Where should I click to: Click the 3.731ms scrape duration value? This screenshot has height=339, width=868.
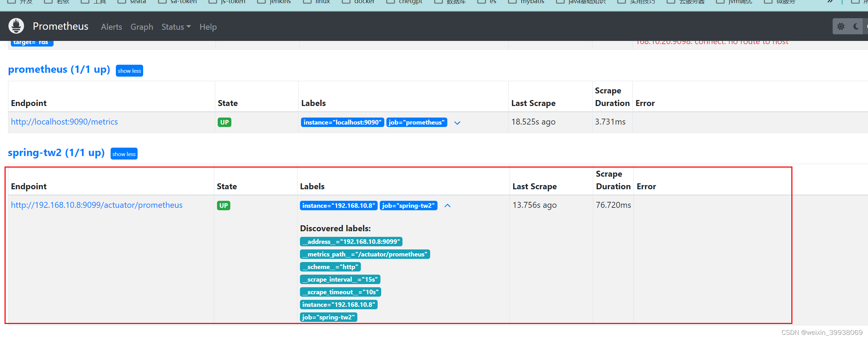tap(610, 122)
